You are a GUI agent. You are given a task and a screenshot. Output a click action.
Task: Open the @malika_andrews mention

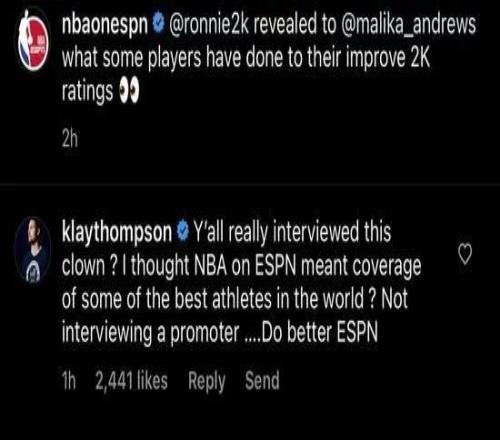[x=408, y=25]
